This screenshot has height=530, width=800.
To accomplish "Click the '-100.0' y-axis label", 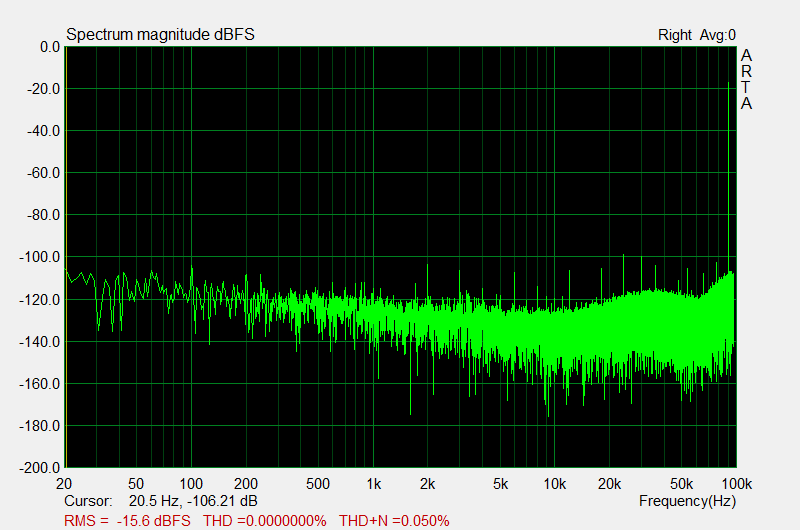I will pyautogui.click(x=40, y=257).
